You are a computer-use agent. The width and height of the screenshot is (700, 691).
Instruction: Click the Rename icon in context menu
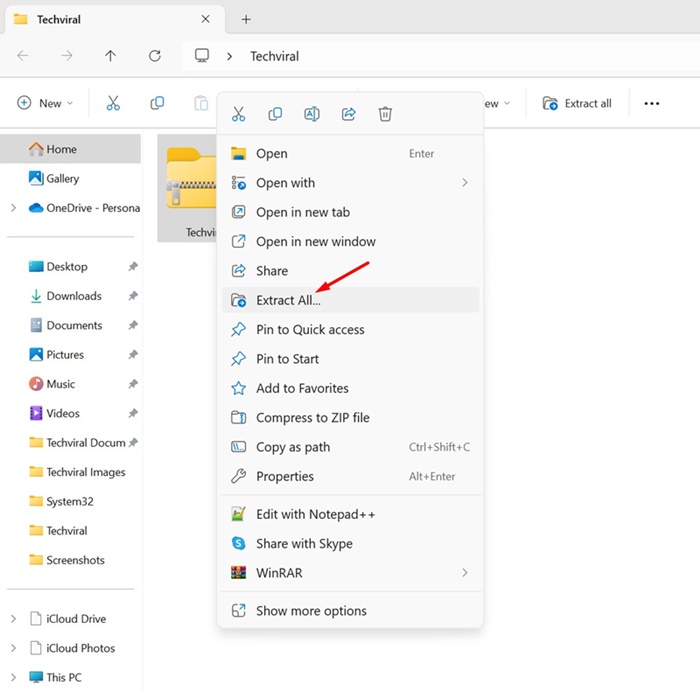[312, 114]
